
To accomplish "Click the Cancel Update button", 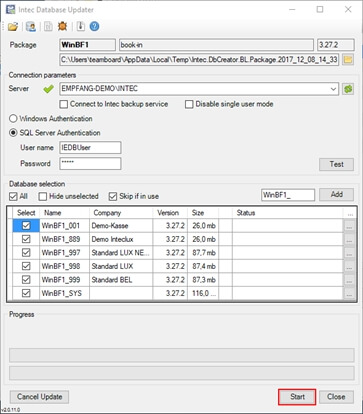I will click(39, 397).
